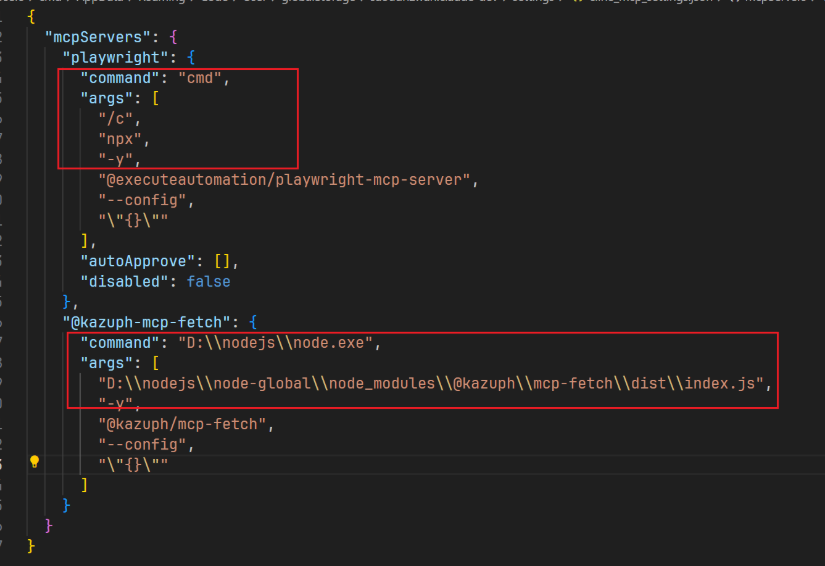This screenshot has height=566, width=825.
Task: Click the empty [] array after autoApprove
Action: (x=223, y=261)
